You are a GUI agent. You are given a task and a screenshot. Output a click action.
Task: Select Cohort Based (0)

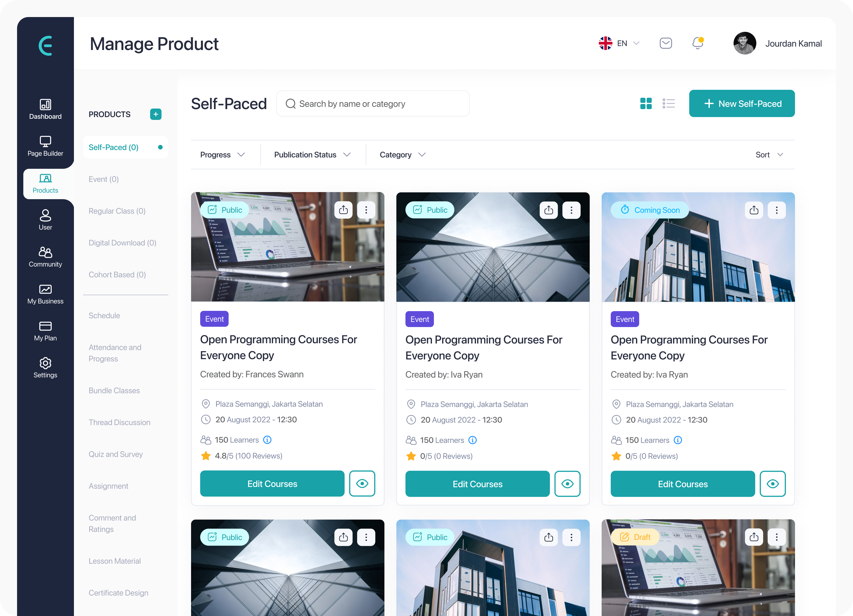pos(117,275)
